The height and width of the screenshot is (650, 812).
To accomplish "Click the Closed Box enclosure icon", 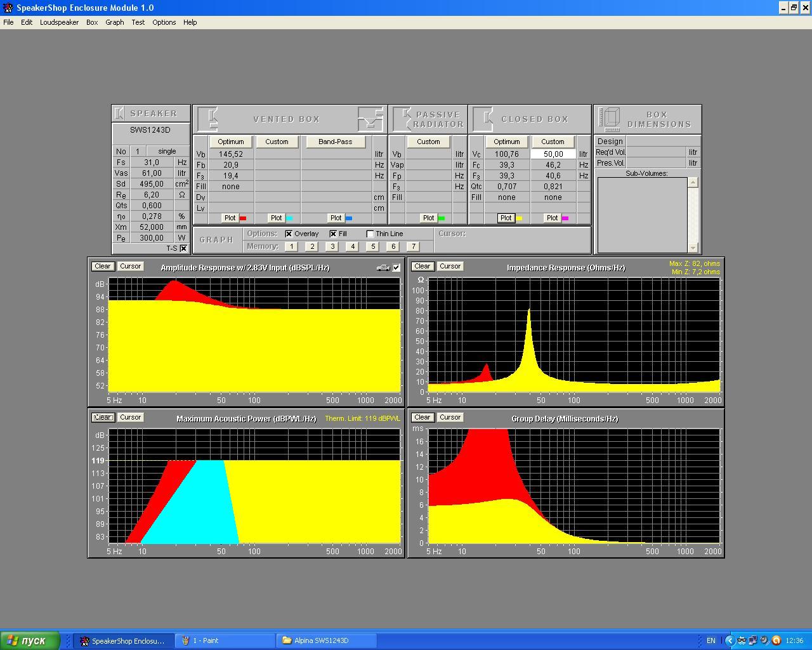I will [x=483, y=119].
